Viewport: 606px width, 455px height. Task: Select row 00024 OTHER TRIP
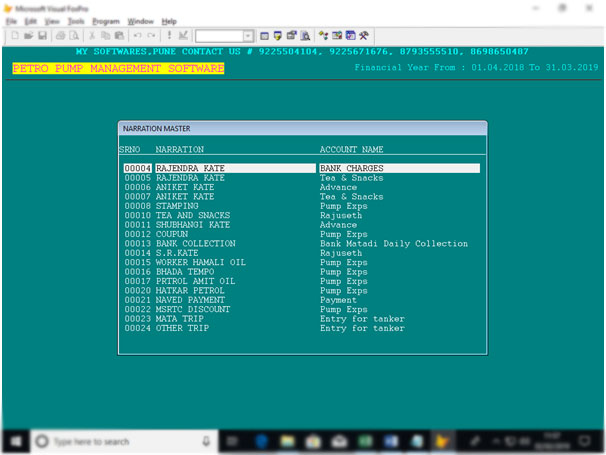(x=302, y=328)
